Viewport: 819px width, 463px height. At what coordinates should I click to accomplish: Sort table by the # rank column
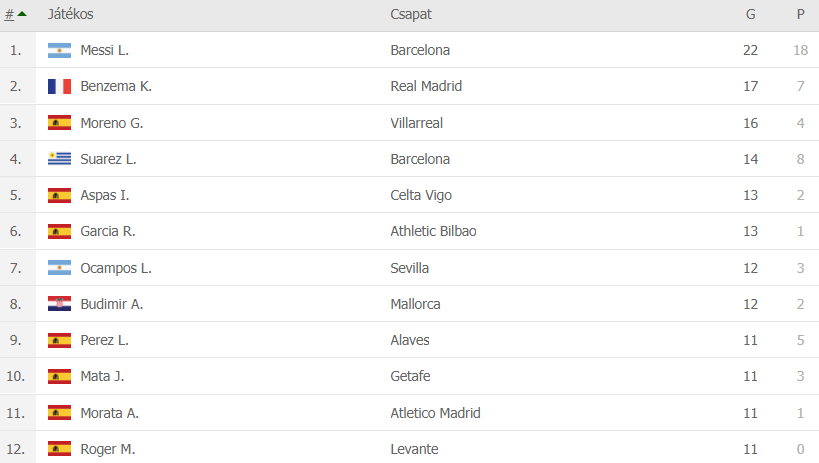[11, 15]
